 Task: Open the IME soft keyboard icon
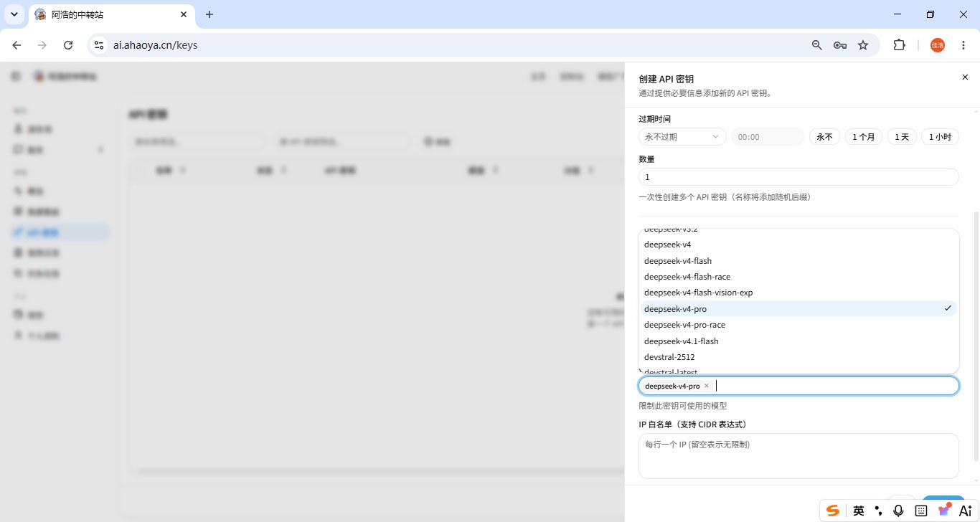[921, 511]
